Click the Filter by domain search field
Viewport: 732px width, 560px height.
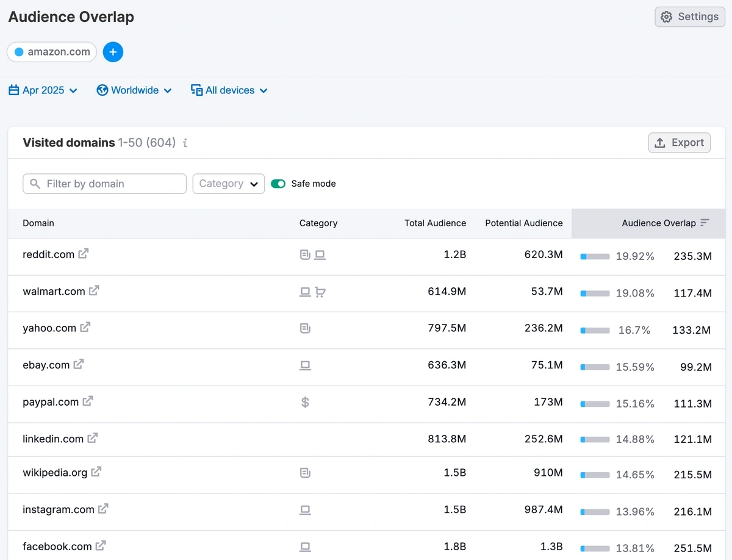coord(104,184)
